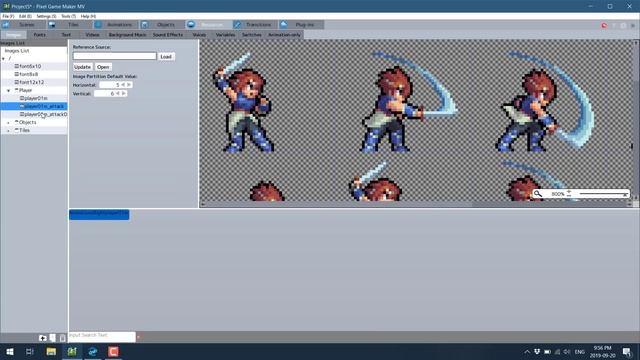
Task: Click the Tiles tab icon
Action: (52, 24)
